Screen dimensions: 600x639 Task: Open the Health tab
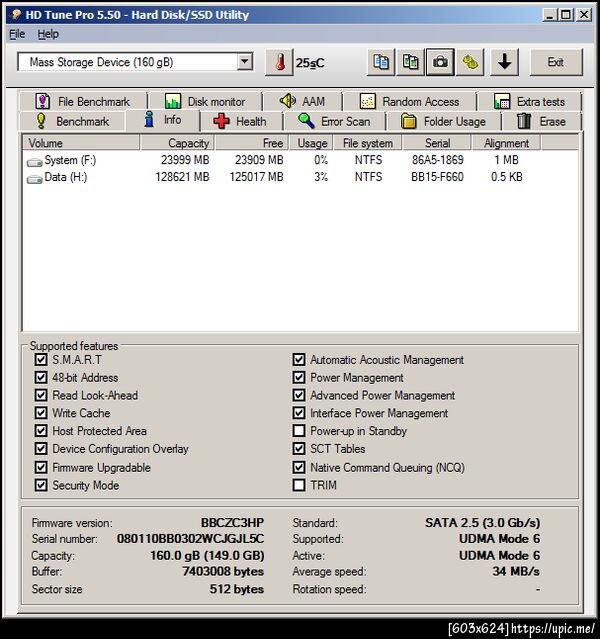coord(242,121)
